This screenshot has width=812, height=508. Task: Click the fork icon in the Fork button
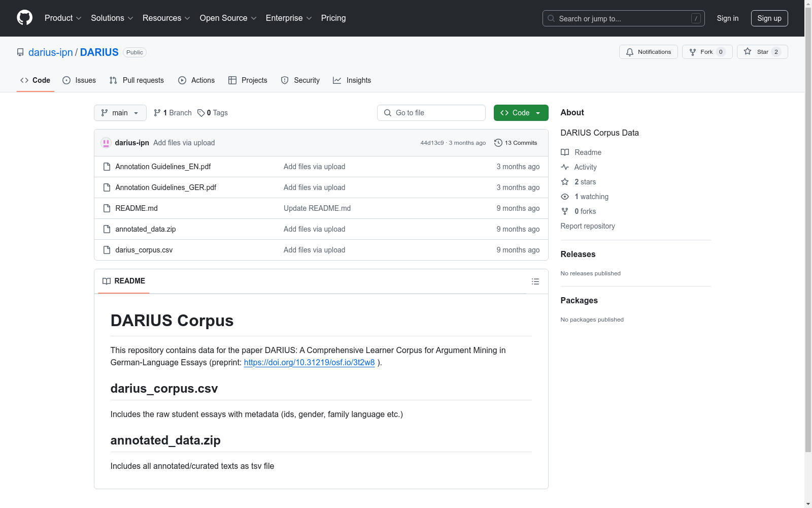click(x=693, y=52)
